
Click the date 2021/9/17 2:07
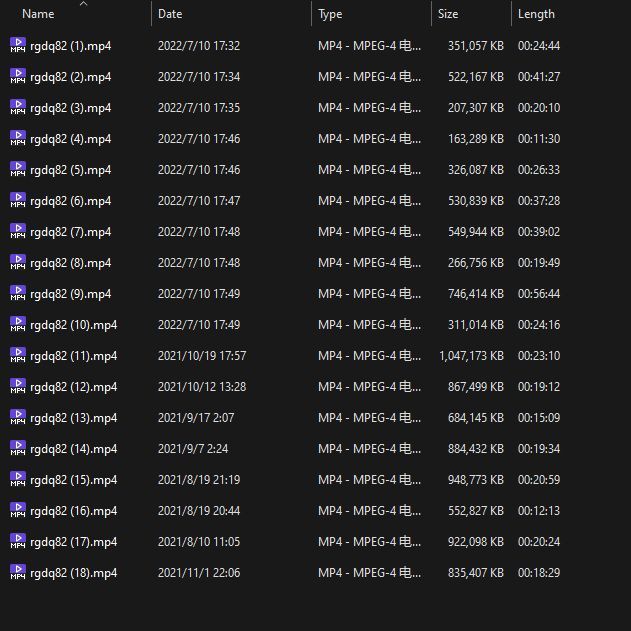196,418
